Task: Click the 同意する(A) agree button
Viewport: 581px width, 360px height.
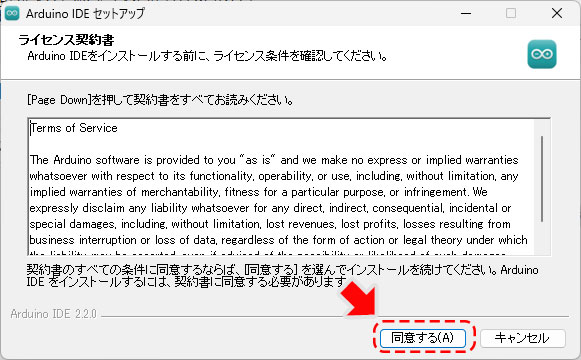Action: click(423, 338)
